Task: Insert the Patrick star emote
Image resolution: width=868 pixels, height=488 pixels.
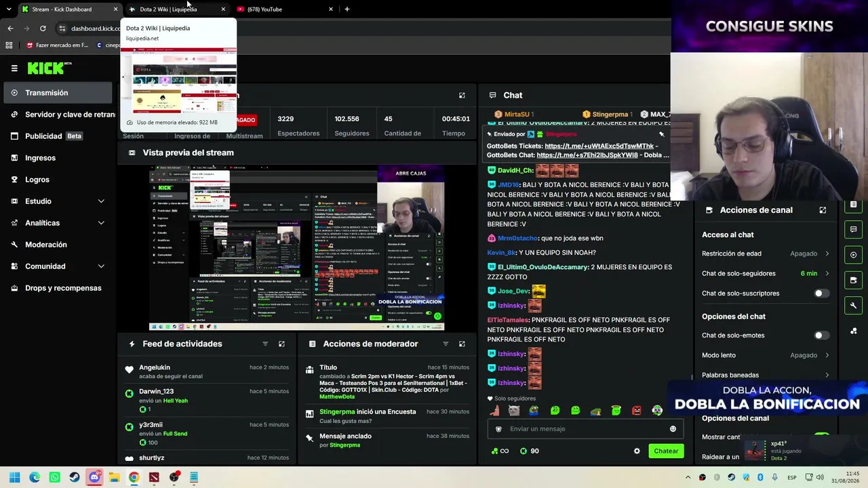Action: (x=494, y=411)
